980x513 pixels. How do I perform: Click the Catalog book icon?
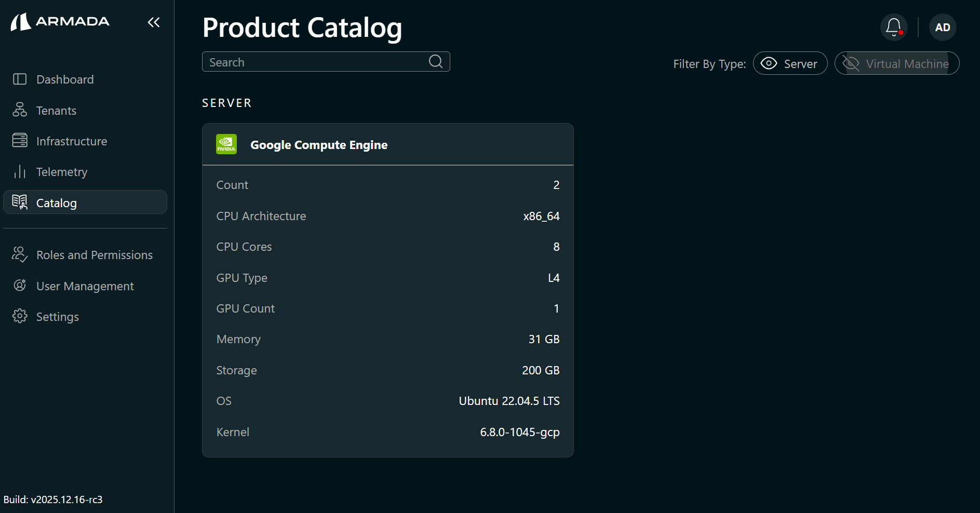point(19,203)
